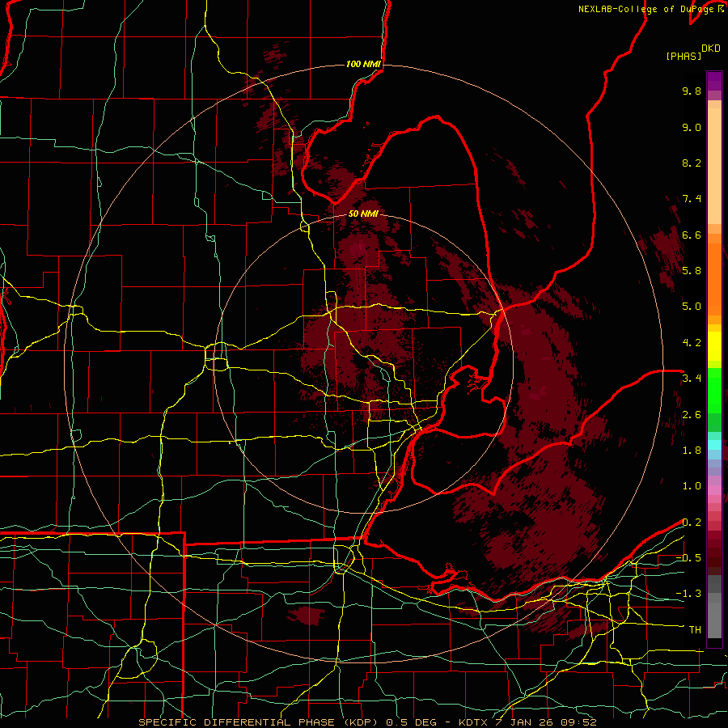Image resolution: width=728 pixels, height=728 pixels.
Task: Click the 6.6 scale value
Action: 692,235
